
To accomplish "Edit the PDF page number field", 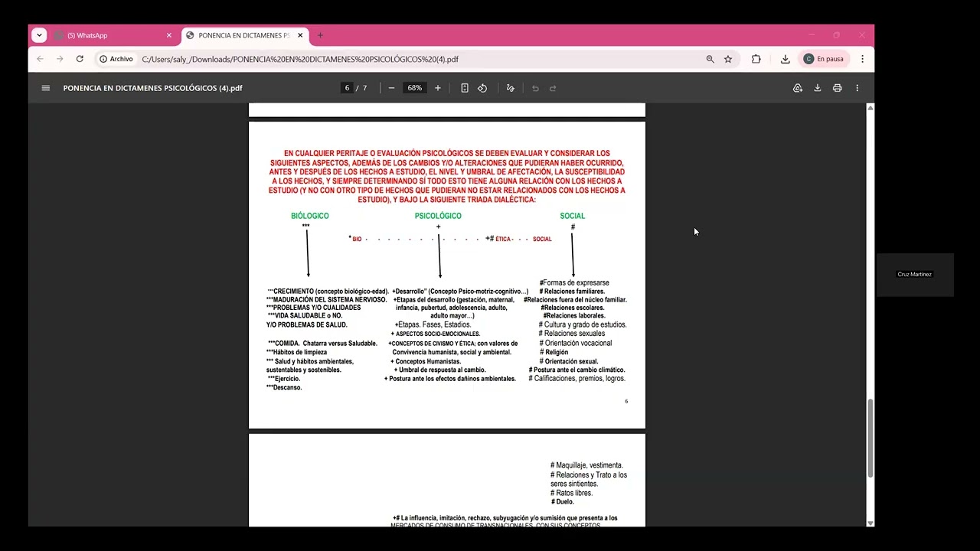I will coord(347,88).
